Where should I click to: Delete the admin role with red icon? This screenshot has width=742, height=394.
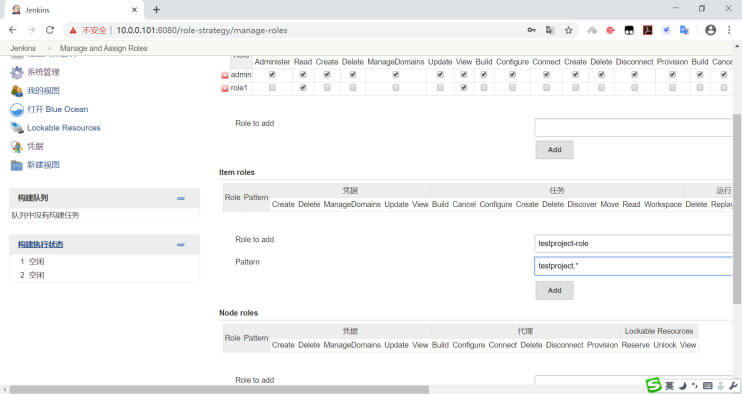pos(225,75)
